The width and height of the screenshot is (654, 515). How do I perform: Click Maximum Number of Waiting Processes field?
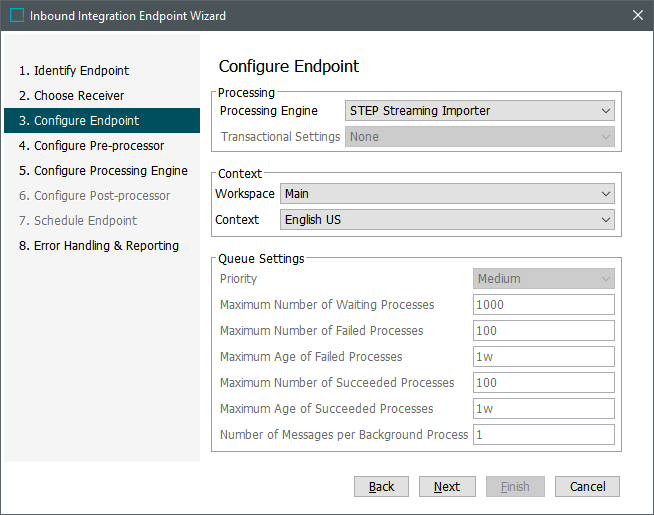[x=543, y=305]
